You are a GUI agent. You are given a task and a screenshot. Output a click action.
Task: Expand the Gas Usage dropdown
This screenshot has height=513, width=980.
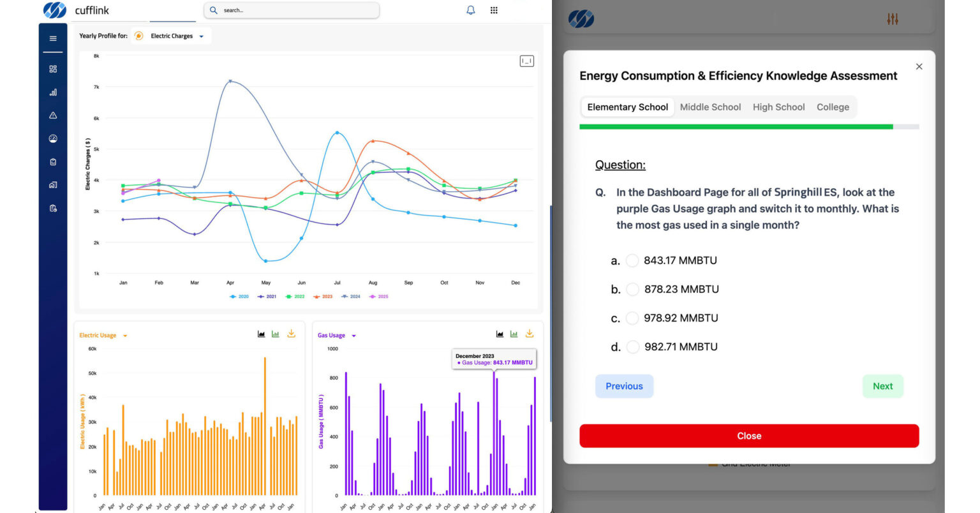point(353,336)
